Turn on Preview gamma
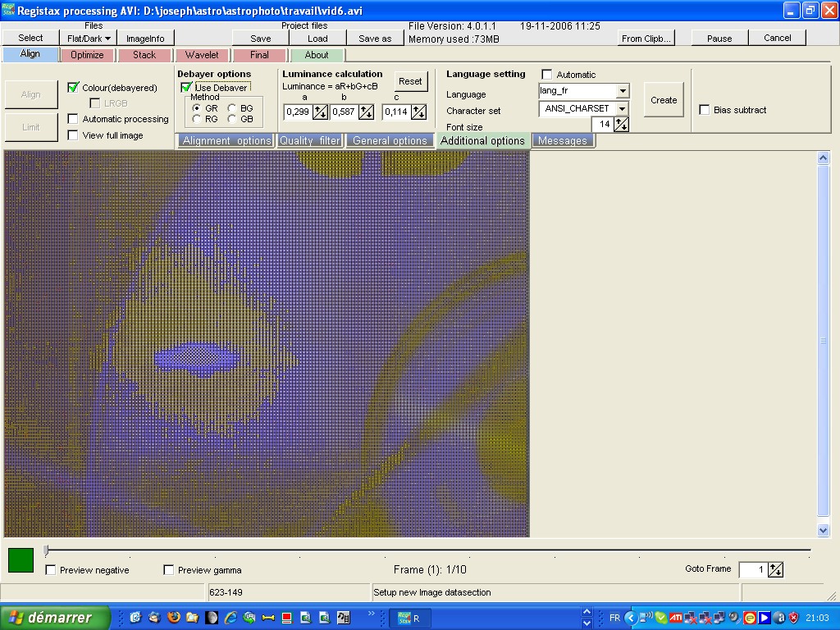The width and height of the screenshot is (840, 630). 169,570
